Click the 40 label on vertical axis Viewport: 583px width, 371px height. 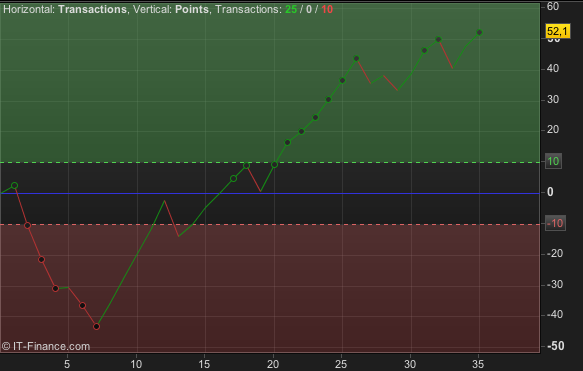pyautogui.click(x=553, y=68)
